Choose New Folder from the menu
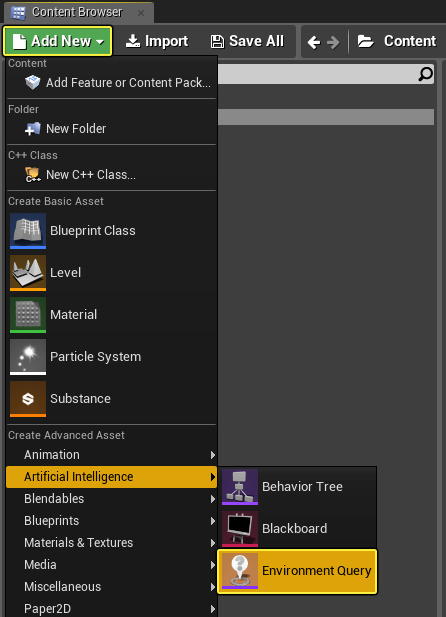The height and width of the screenshot is (617, 446). 111,129
